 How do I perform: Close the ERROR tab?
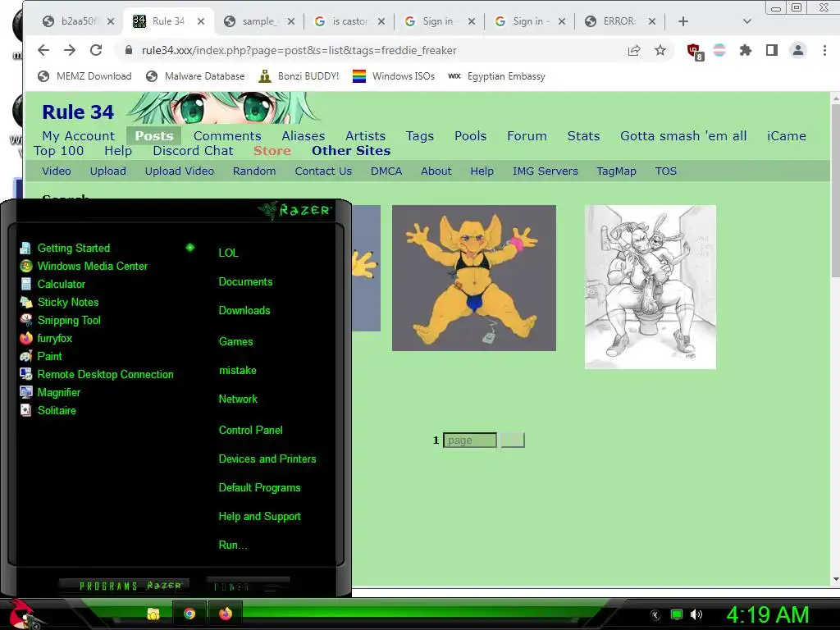click(651, 21)
